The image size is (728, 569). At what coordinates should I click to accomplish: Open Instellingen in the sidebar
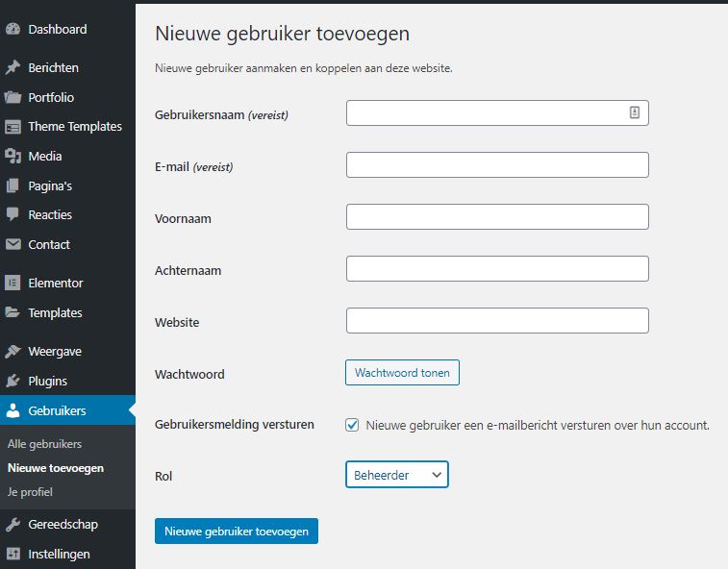(x=59, y=554)
